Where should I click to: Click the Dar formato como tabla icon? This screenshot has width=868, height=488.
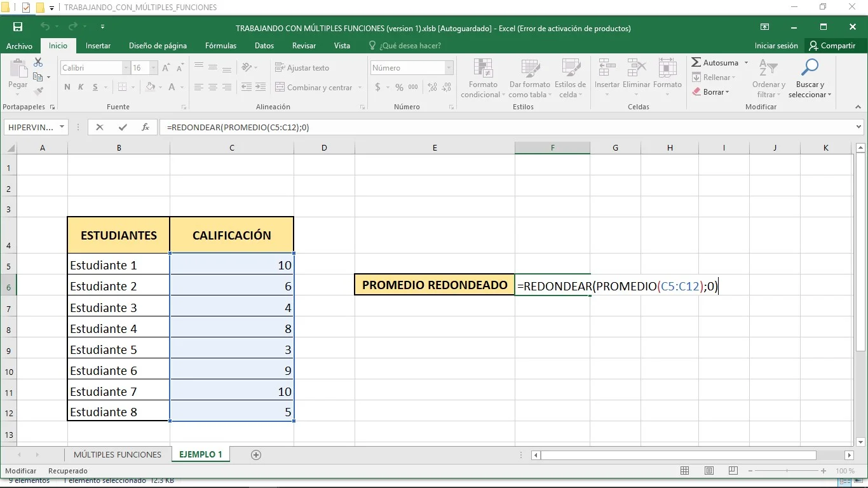tap(530, 68)
